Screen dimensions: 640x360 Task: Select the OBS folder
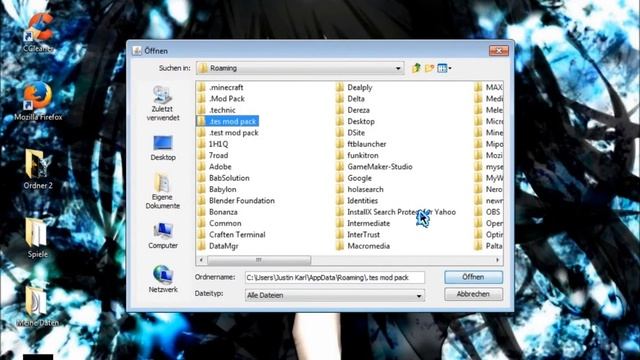[488, 212]
